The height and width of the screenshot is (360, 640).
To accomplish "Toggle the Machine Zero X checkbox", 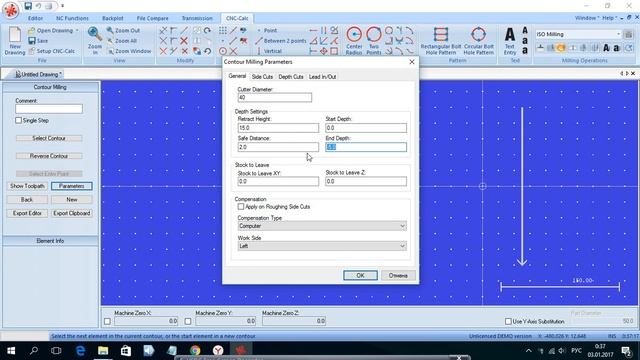I will tap(107, 321).
